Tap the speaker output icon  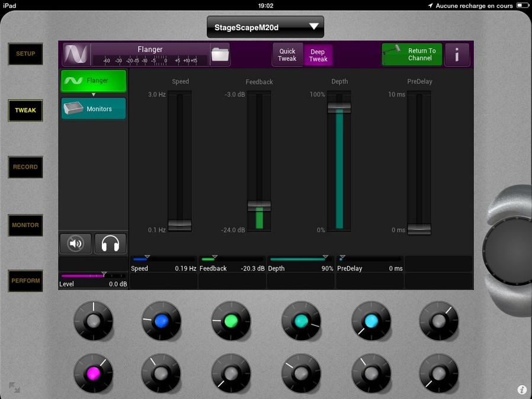[x=75, y=243]
